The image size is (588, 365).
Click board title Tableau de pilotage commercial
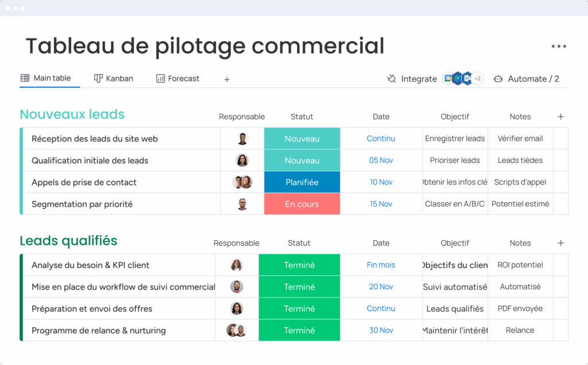205,46
